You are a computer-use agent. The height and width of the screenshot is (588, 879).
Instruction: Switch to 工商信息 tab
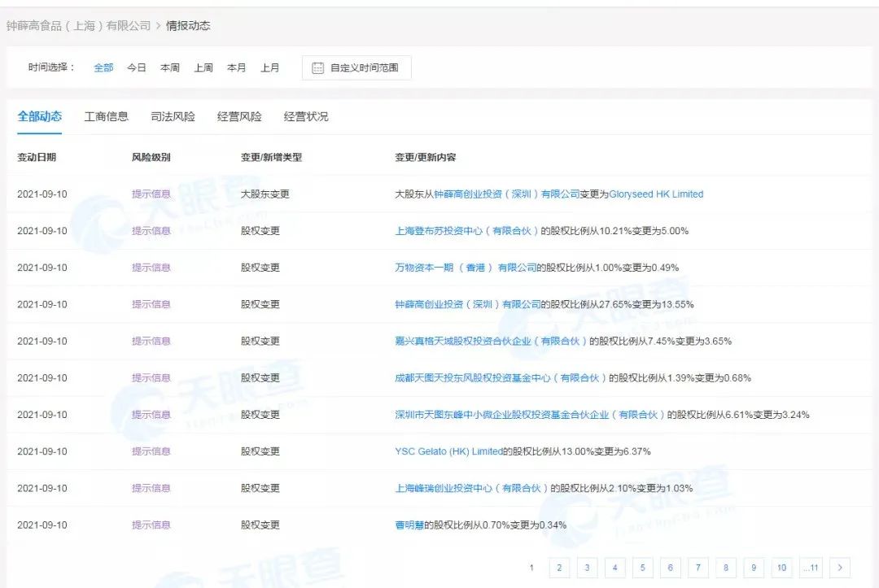(107, 116)
